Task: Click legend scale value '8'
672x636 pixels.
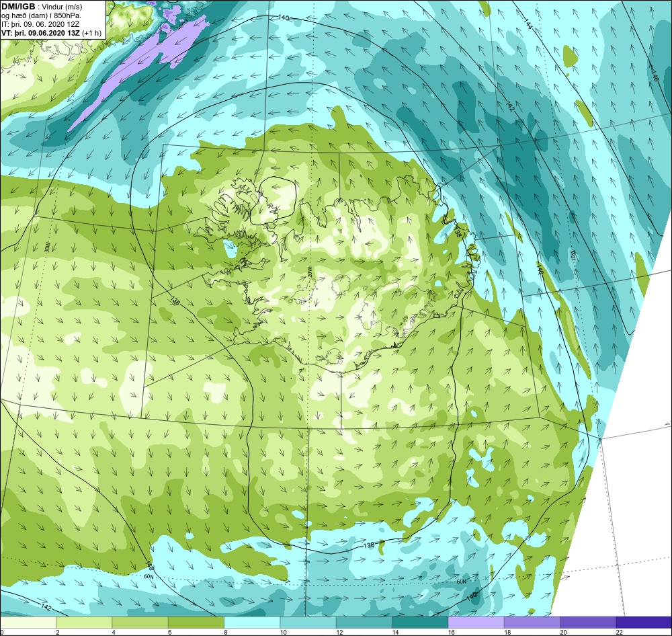Action: click(x=225, y=632)
